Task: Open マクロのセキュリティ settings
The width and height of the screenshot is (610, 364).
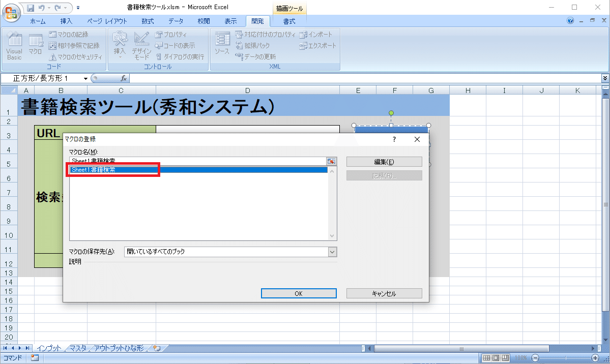Action: (x=76, y=57)
